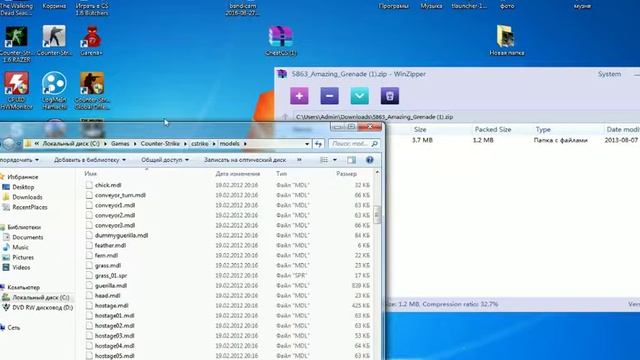Click the change view icon in Explorer
The width and height of the screenshot is (640, 360).
click(x=324, y=160)
